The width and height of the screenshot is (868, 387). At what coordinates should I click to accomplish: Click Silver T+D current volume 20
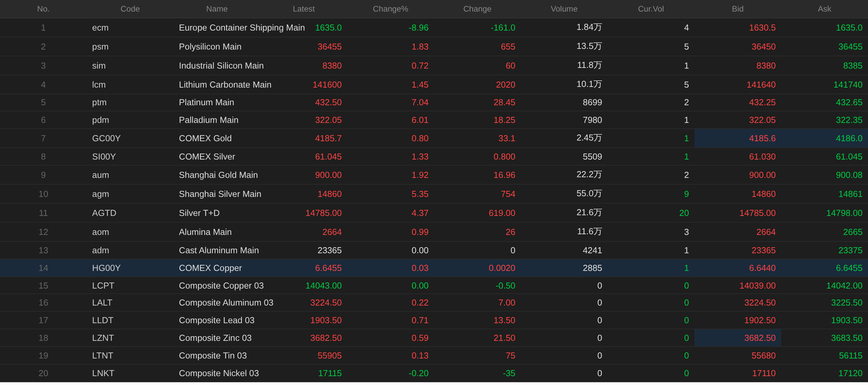click(684, 213)
